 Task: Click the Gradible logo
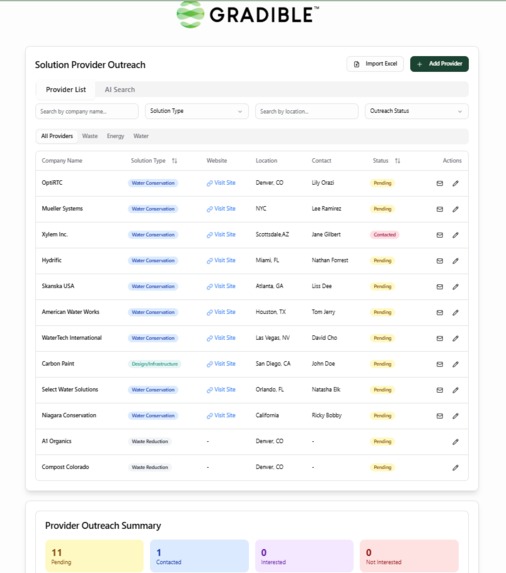[247, 15]
